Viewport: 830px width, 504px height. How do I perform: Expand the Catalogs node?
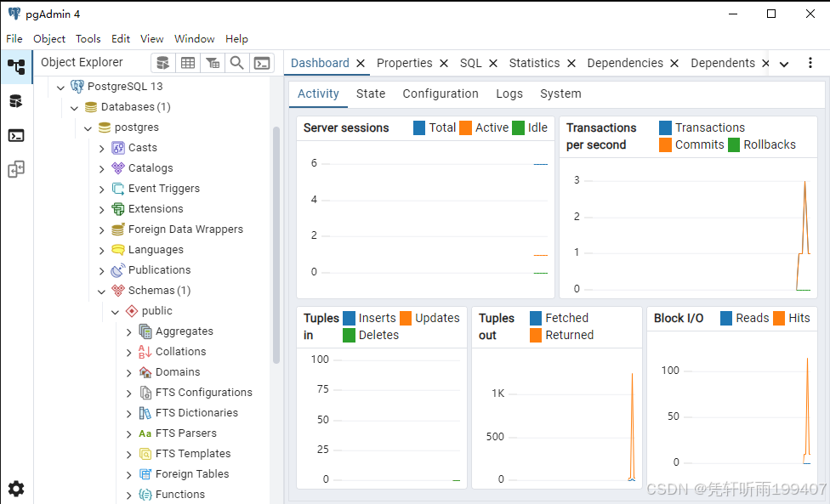tap(102, 169)
